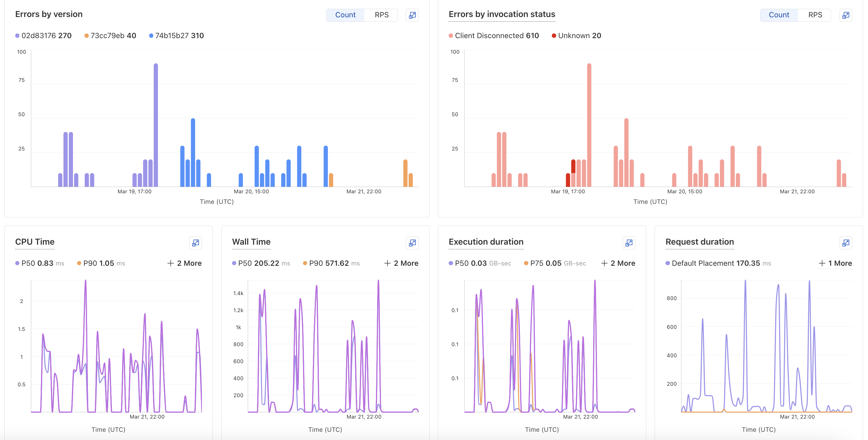Viewport: 868px width, 440px height.
Task: Show 1 More placement for Request duration
Action: (835, 263)
